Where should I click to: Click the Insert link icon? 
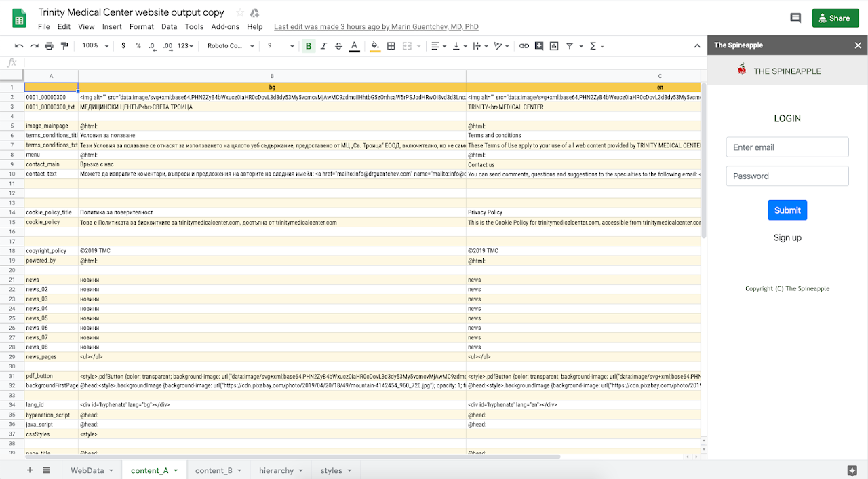point(524,46)
